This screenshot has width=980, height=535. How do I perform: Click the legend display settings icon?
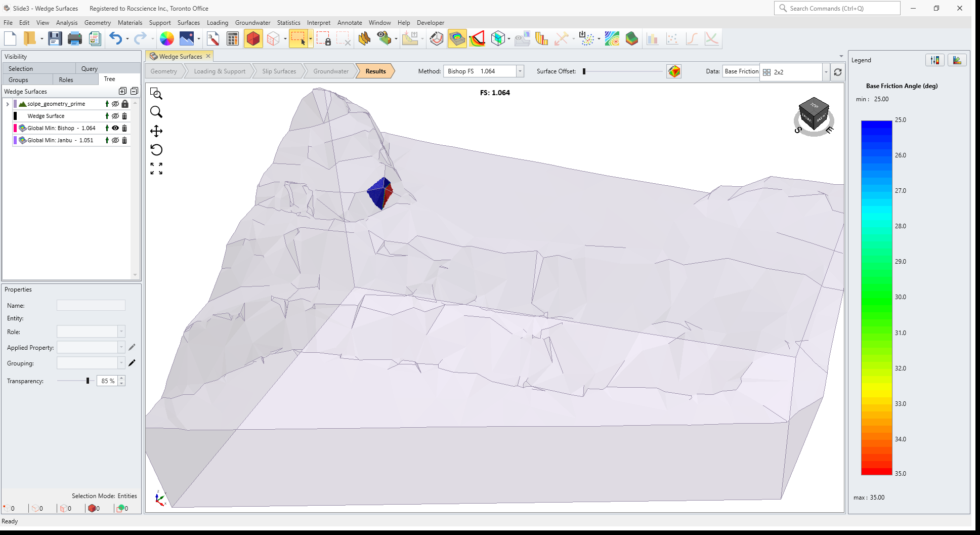point(934,60)
